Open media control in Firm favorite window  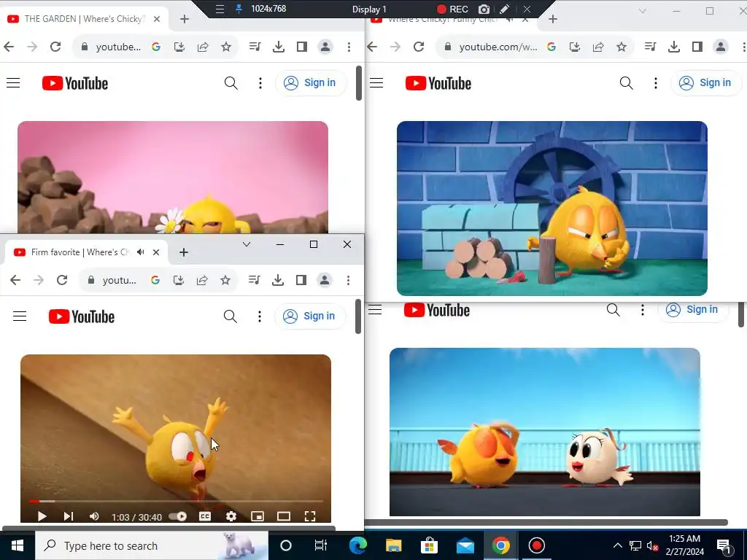point(255,280)
